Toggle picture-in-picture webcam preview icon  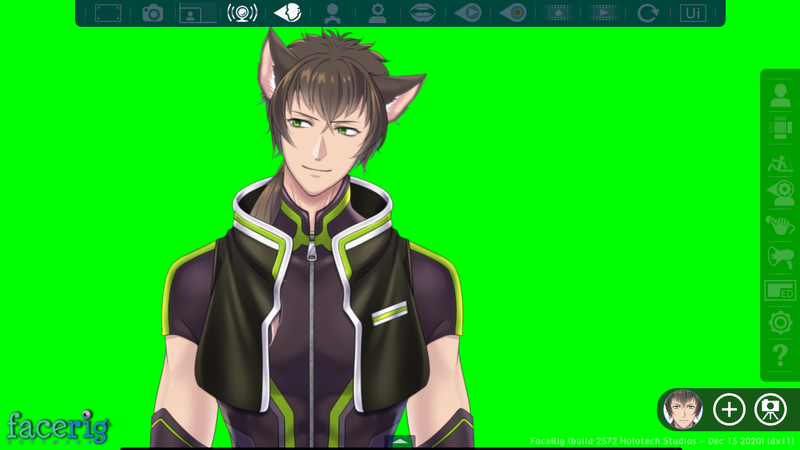tap(197, 13)
